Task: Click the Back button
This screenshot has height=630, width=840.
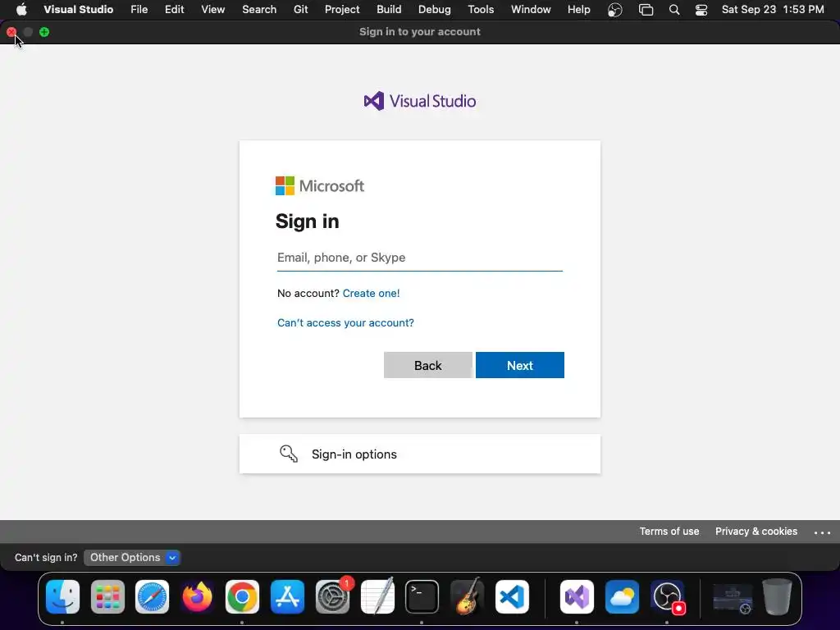Action: [x=427, y=365]
